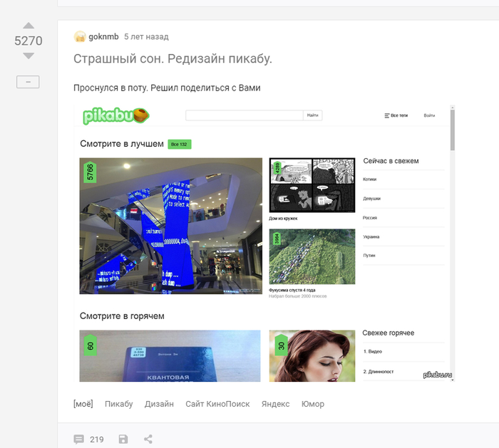499x448 pixels.
Task: Select the [моё] tag
Action: point(83,404)
